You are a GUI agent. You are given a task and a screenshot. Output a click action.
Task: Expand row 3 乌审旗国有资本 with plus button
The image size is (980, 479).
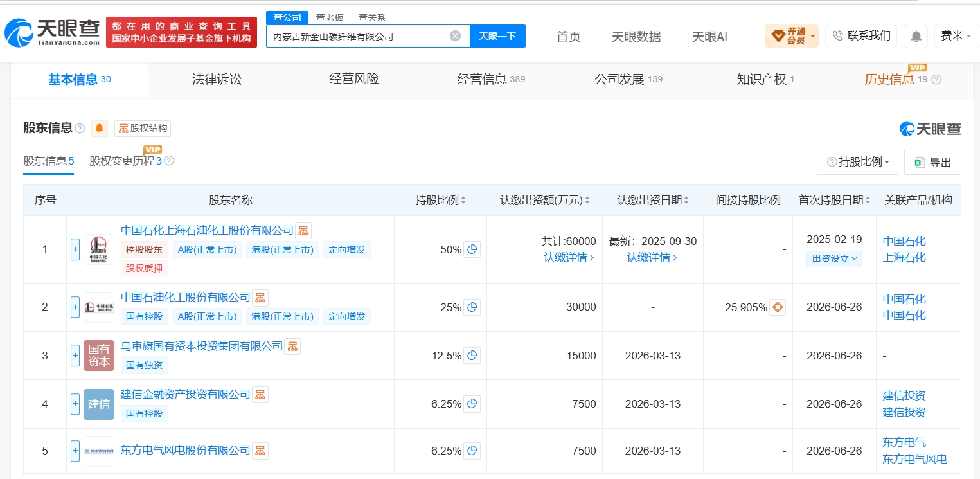75,356
